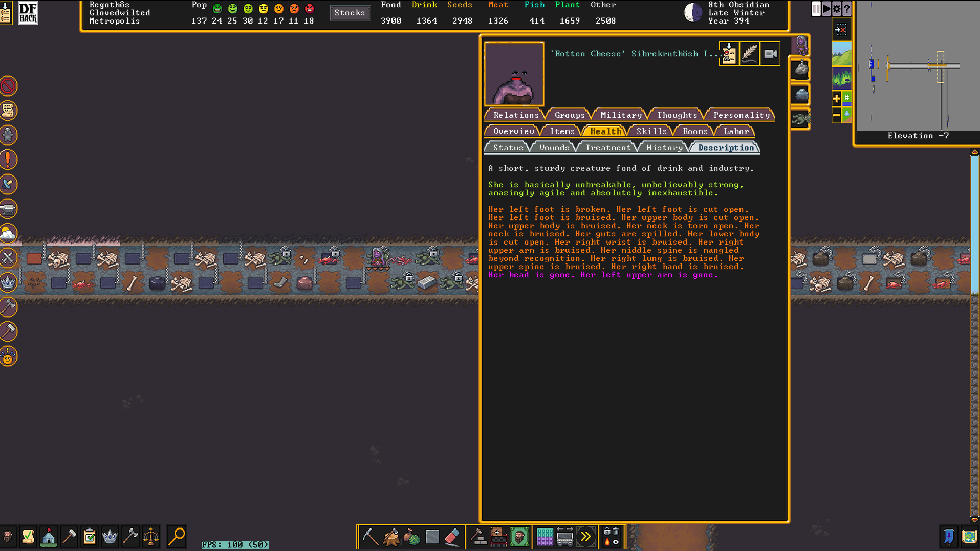This screenshot has width=980, height=551.
Task: Click the unit sheet download icon
Action: tap(729, 54)
